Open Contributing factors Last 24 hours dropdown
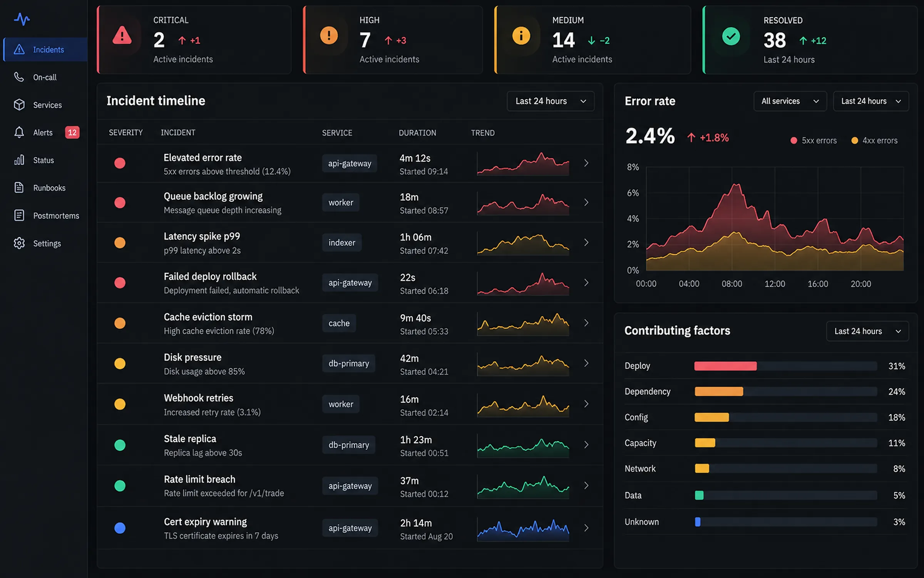Screen dimensions: 924x578 [867, 331]
